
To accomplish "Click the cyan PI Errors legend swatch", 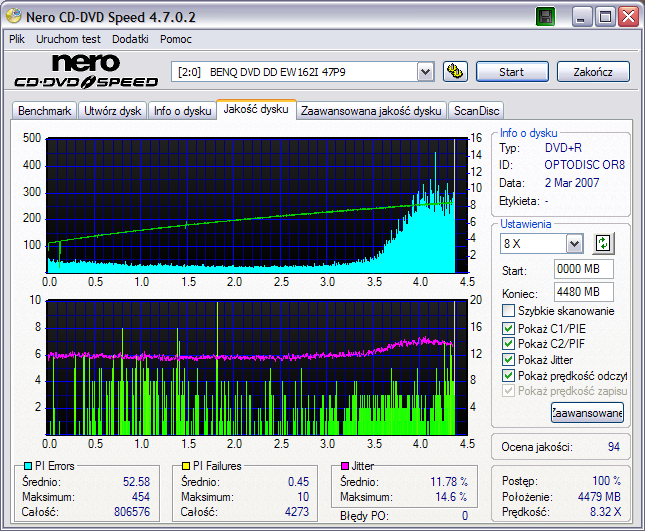I will coord(28,466).
